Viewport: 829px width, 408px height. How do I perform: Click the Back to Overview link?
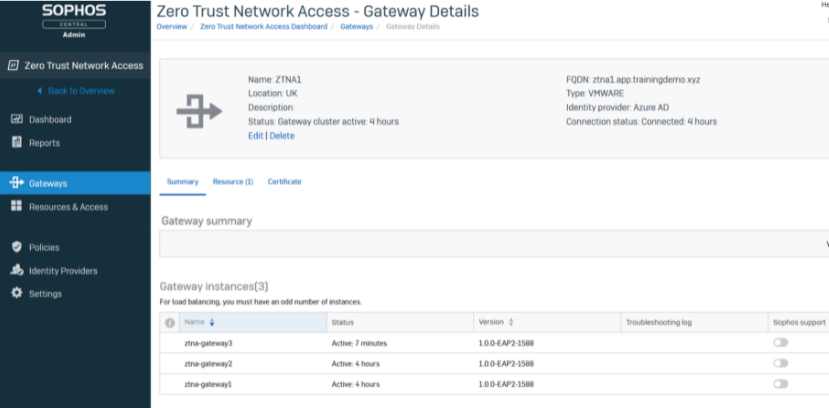click(x=81, y=91)
